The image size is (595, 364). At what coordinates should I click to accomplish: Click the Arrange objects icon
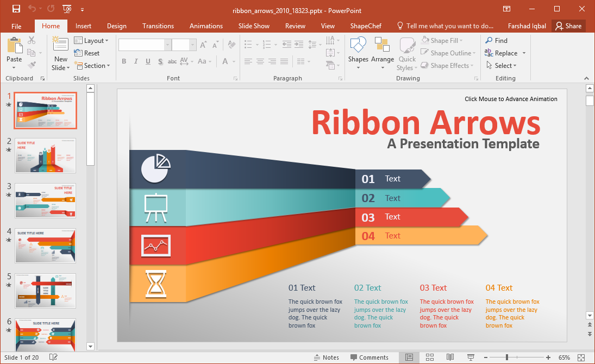383,53
